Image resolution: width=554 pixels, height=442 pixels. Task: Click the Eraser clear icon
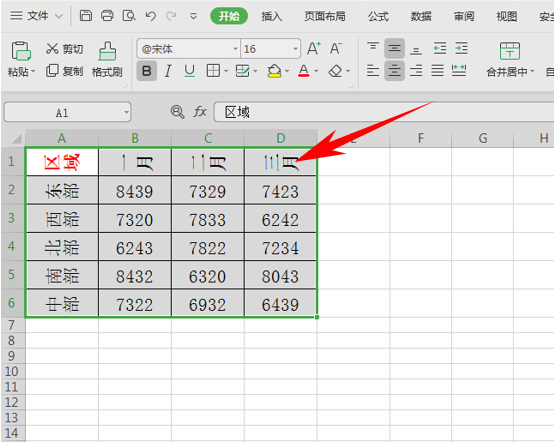335,71
